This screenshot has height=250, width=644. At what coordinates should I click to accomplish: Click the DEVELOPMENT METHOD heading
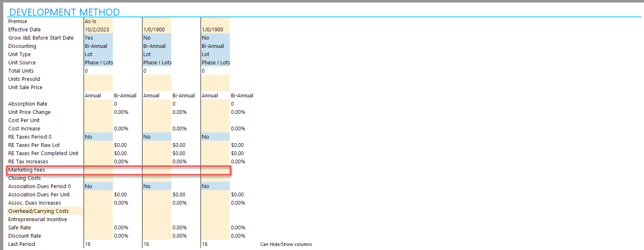64,12
